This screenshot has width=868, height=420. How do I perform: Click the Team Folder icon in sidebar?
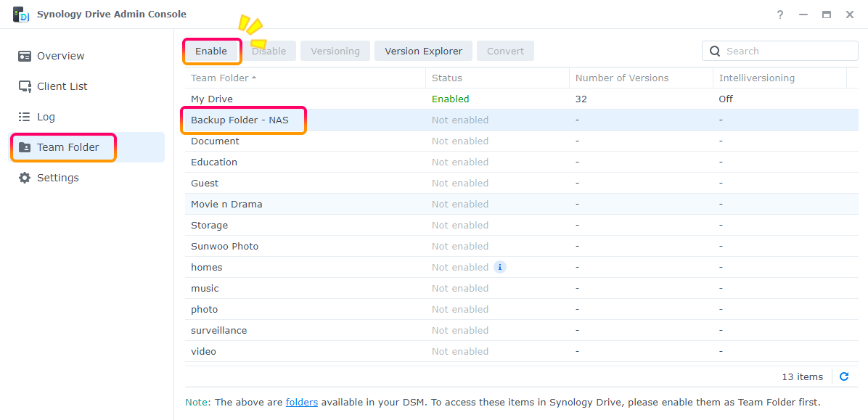click(x=25, y=147)
